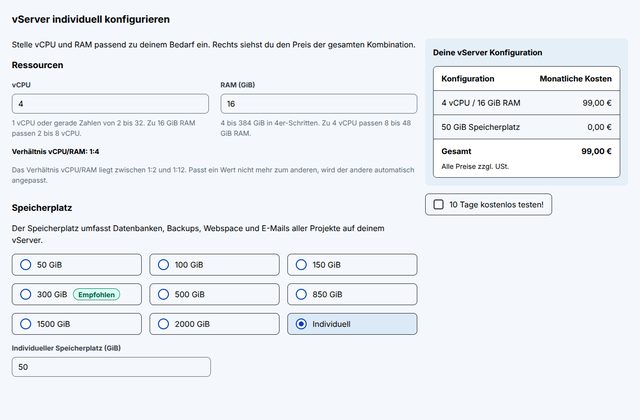Click the 'Konfiguration' column header
Screen dimensions: 640x420
[468, 79]
